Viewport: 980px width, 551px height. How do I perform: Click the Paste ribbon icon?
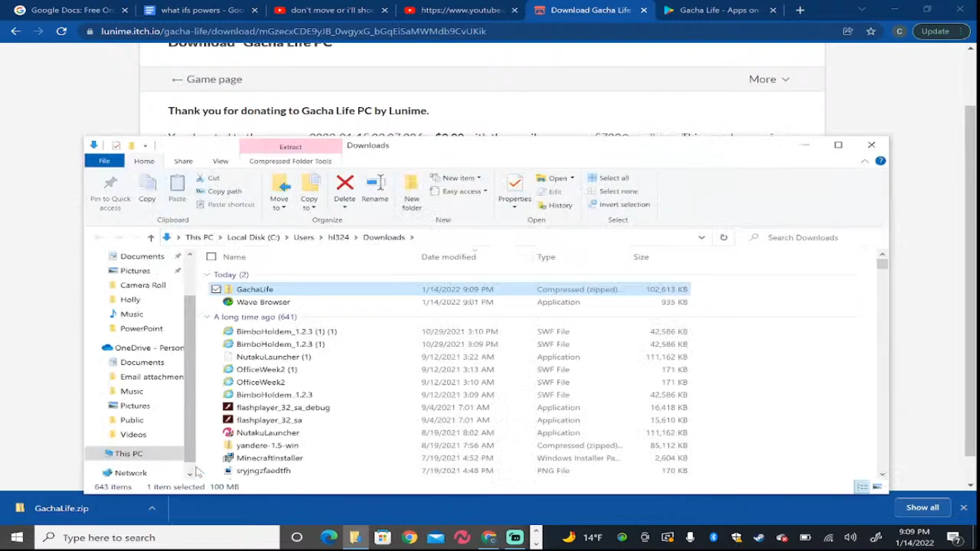pos(177,189)
